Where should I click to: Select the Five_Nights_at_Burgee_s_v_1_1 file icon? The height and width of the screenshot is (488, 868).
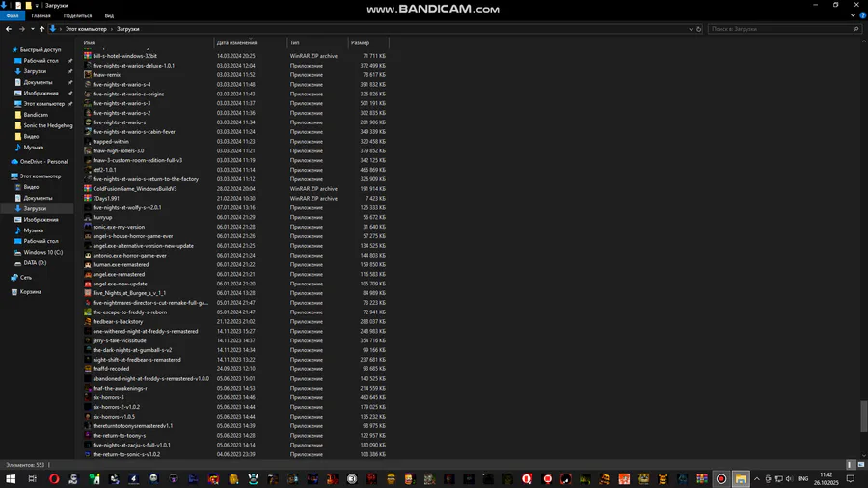pos(88,292)
